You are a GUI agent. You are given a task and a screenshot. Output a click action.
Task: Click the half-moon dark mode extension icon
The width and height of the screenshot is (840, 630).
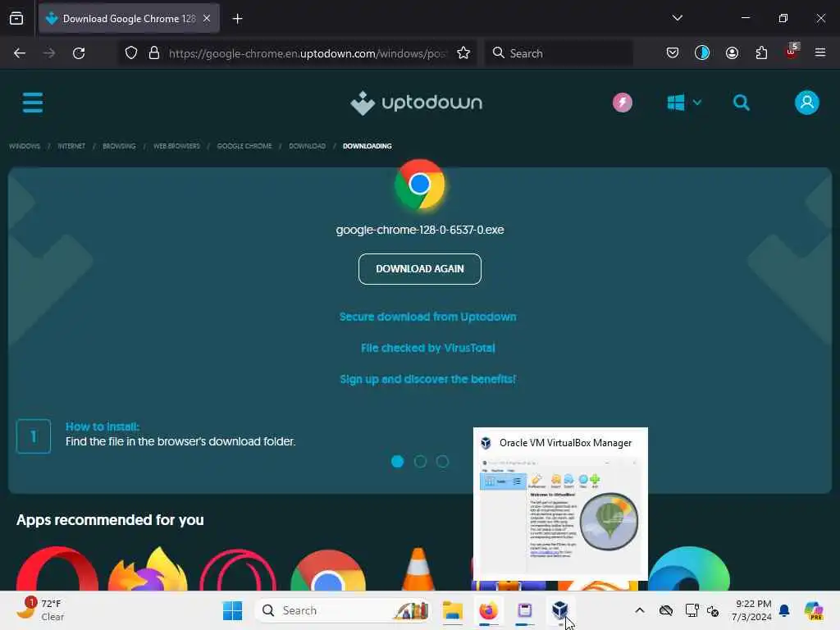tap(702, 52)
